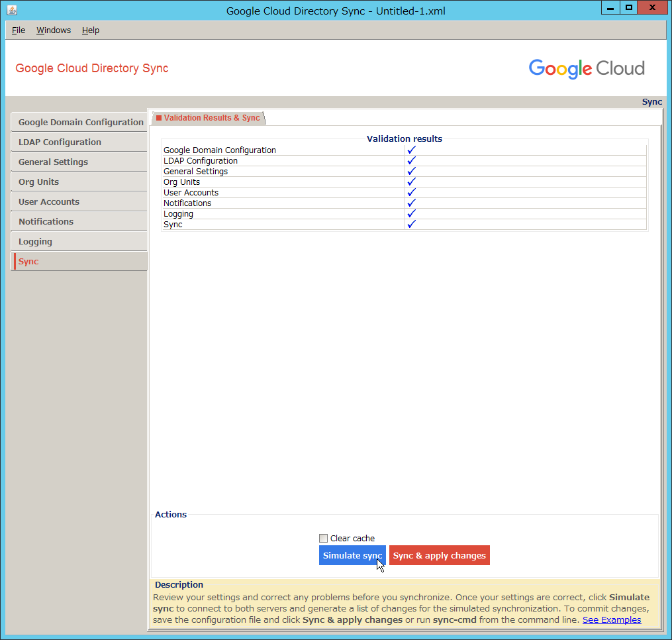Image resolution: width=672 pixels, height=640 pixels.
Task: Click the 'Description' heading
Action: [179, 584]
